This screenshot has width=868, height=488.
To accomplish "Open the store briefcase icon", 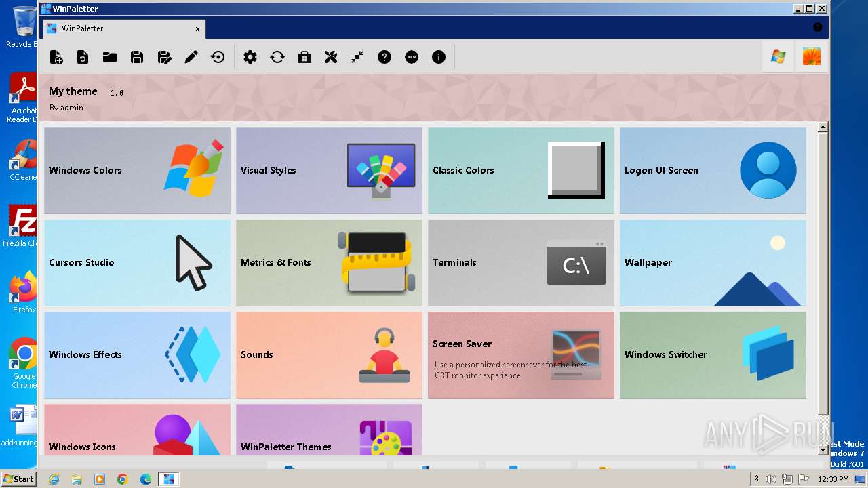I will 304,58.
